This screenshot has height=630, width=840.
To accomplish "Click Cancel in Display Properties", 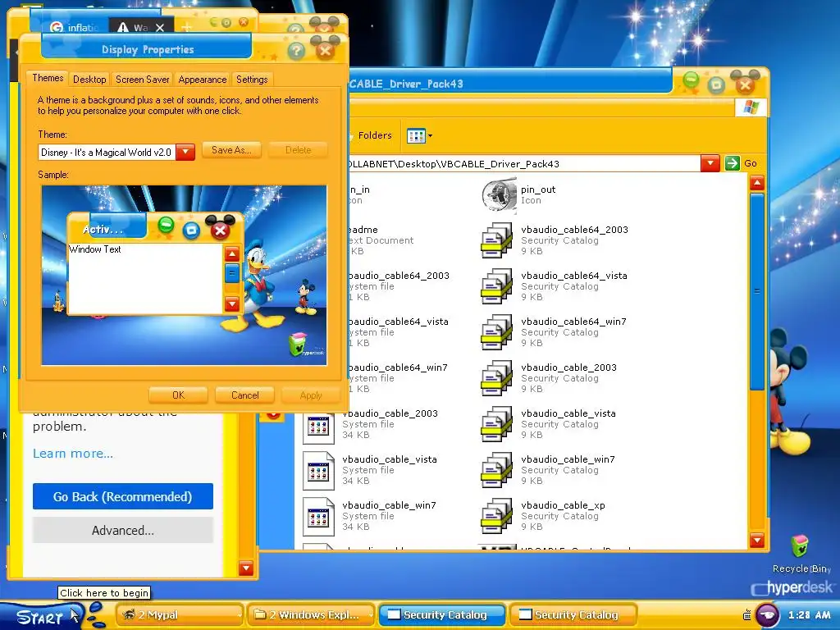I will [244, 395].
